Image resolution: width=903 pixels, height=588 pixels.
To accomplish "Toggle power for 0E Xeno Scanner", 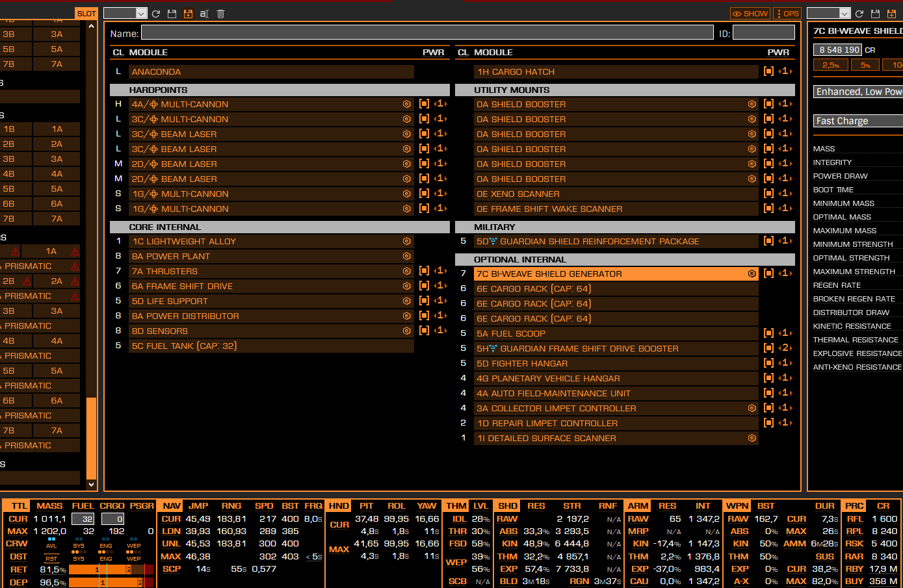I will click(768, 194).
